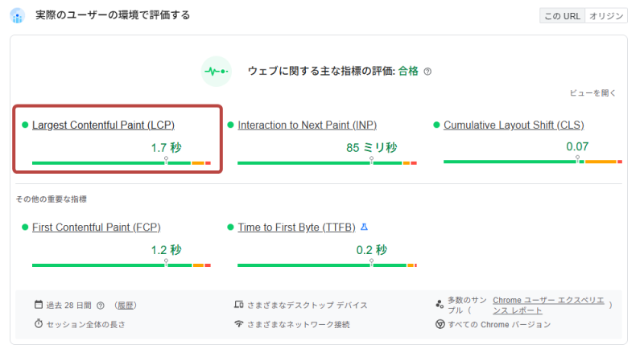Open the Cumulative Layout Shift (CLS) link
The image size is (644, 357).
(514, 125)
